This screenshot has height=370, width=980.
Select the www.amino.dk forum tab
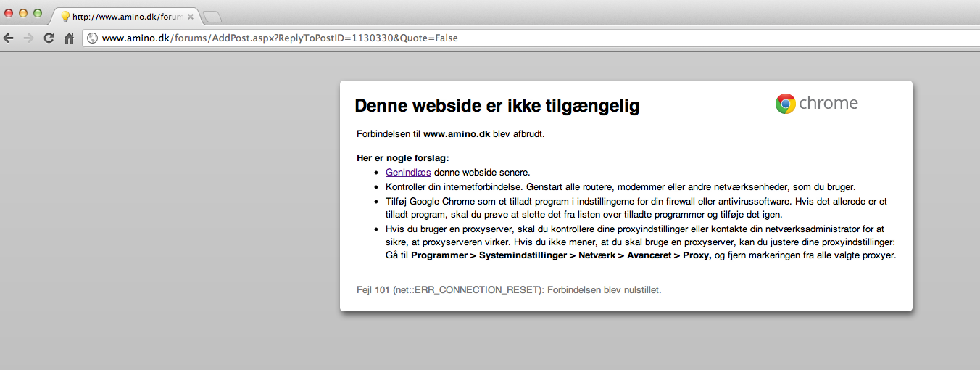tap(123, 16)
